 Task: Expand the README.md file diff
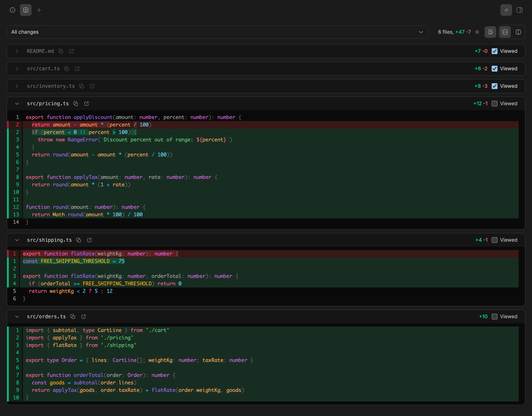point(17,51)
